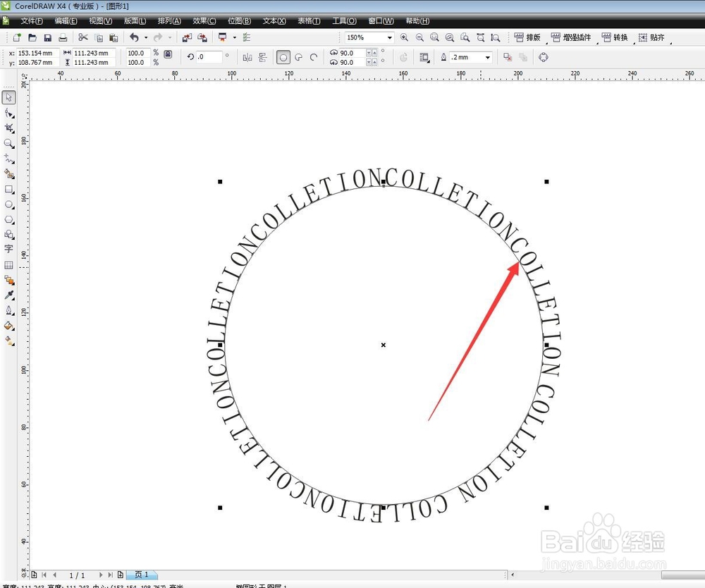The width and height of the screenshot is (705, 588).
Task: Click the x position field 153.154 mm
Action: [x=38, y=53]
